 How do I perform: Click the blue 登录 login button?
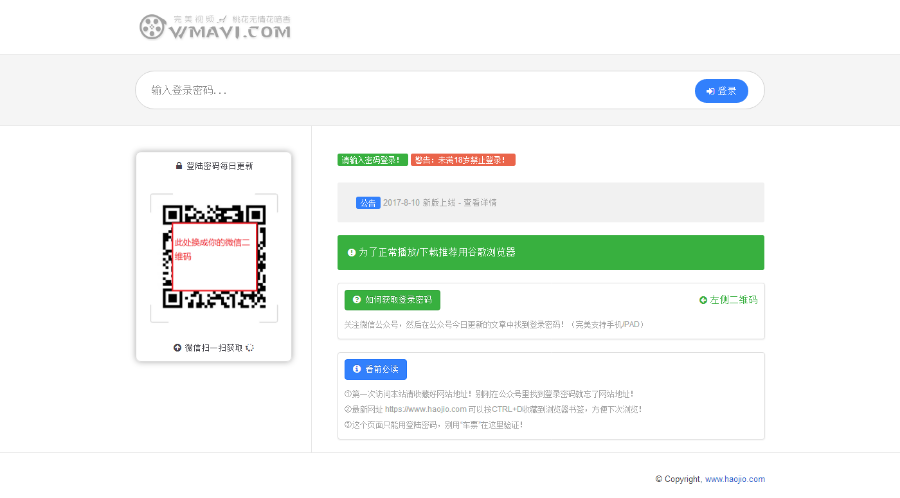[x=721, y=91]
